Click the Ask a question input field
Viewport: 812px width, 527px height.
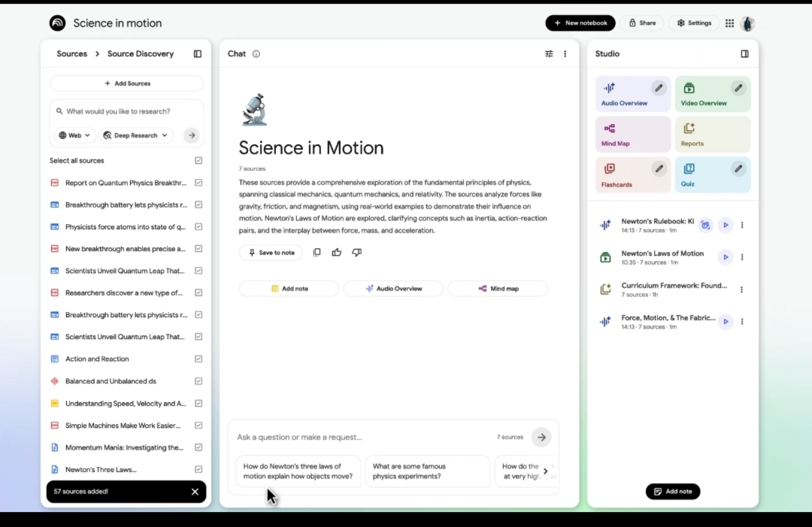361,437
